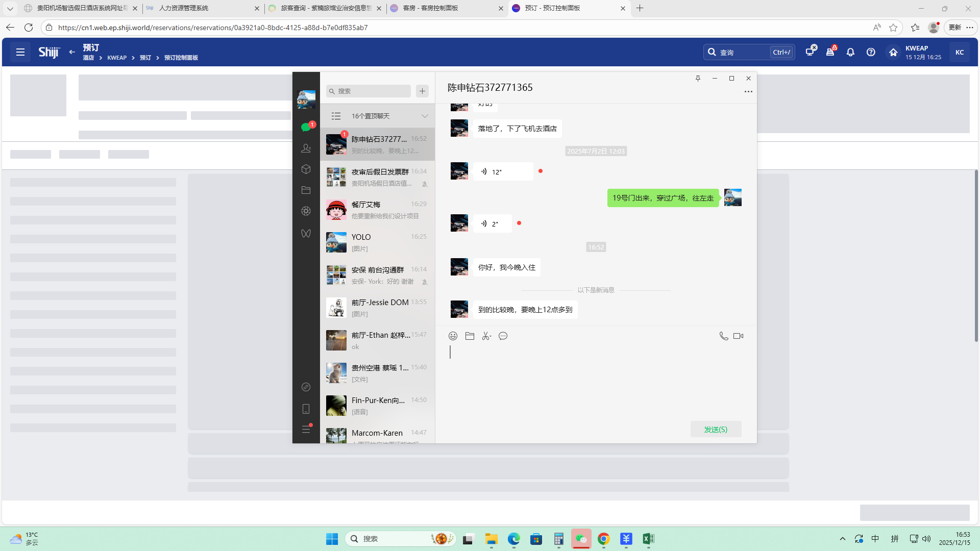Pin the WeChat window on top

698,79
